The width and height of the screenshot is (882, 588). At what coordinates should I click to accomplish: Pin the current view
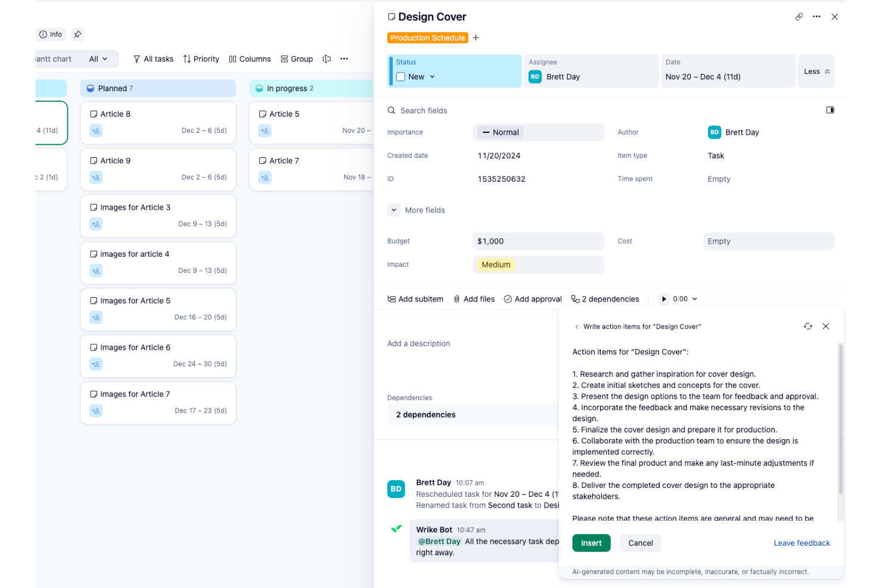click(x=77, y=34)
